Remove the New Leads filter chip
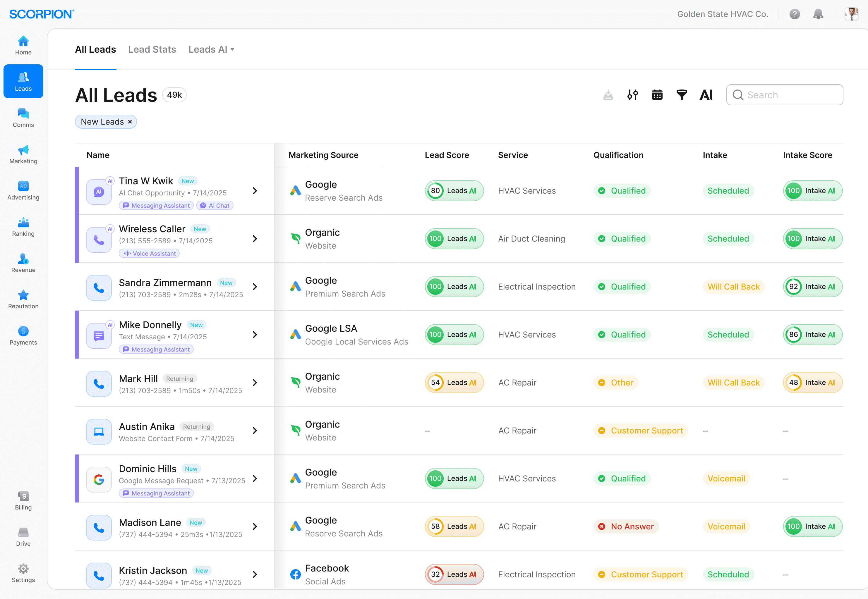 tap(130, 122)
